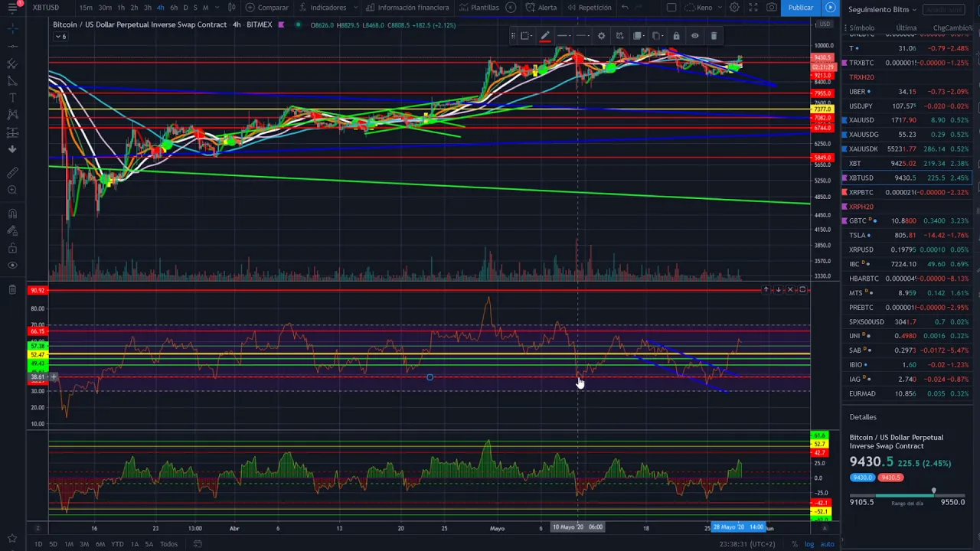Move the RSI pane up
This screenshot has height=551, width=980.
(x=766, y=289)
